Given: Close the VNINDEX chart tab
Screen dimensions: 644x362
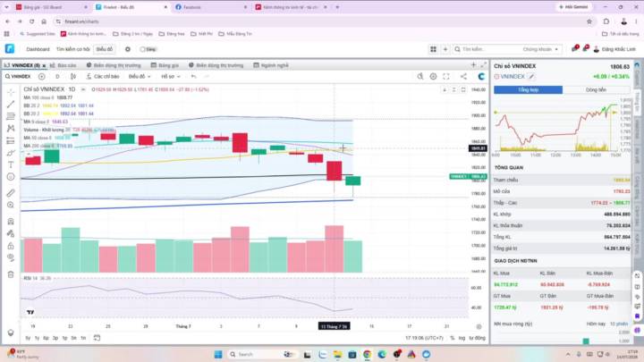Looking at the screenshot, I should pos(44,65).
